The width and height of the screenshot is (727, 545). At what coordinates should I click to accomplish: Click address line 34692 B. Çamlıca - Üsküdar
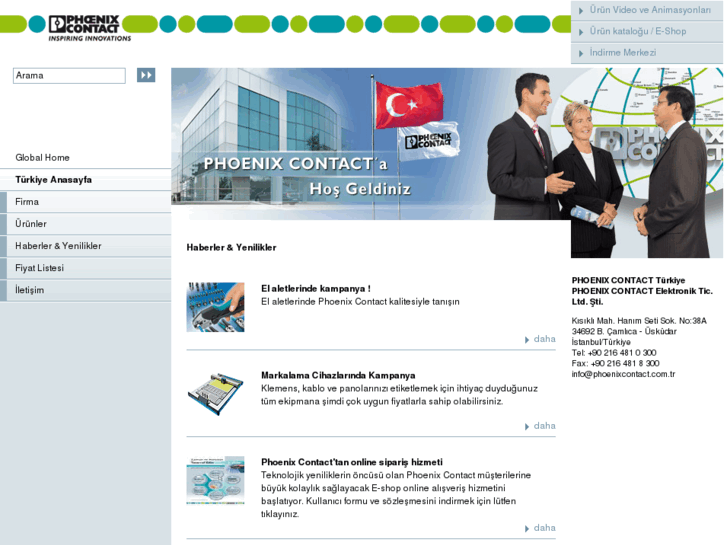tap(624, 331)
